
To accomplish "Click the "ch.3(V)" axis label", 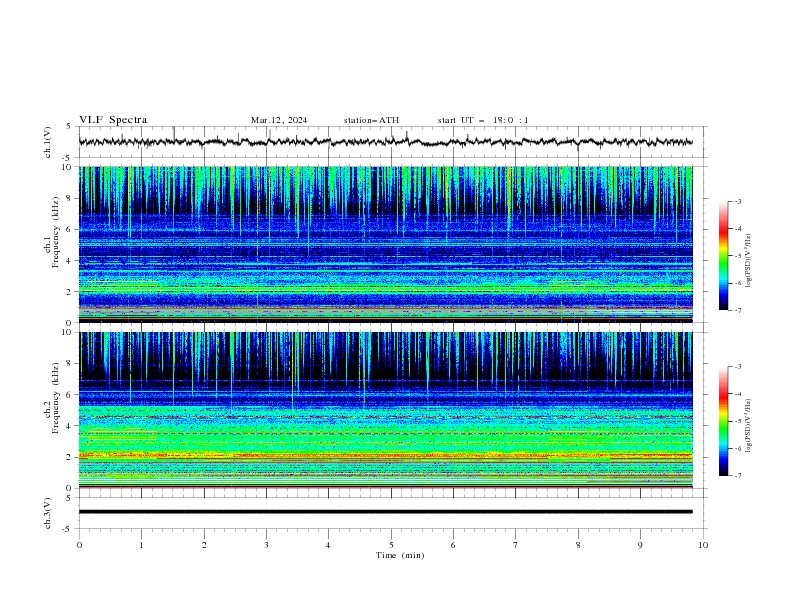I will [48, 513].
